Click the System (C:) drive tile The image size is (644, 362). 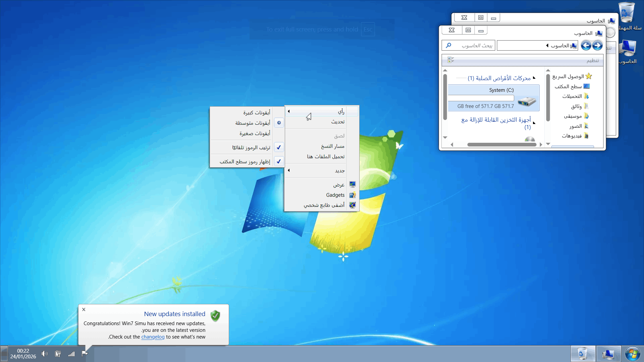tap(494, 98)
